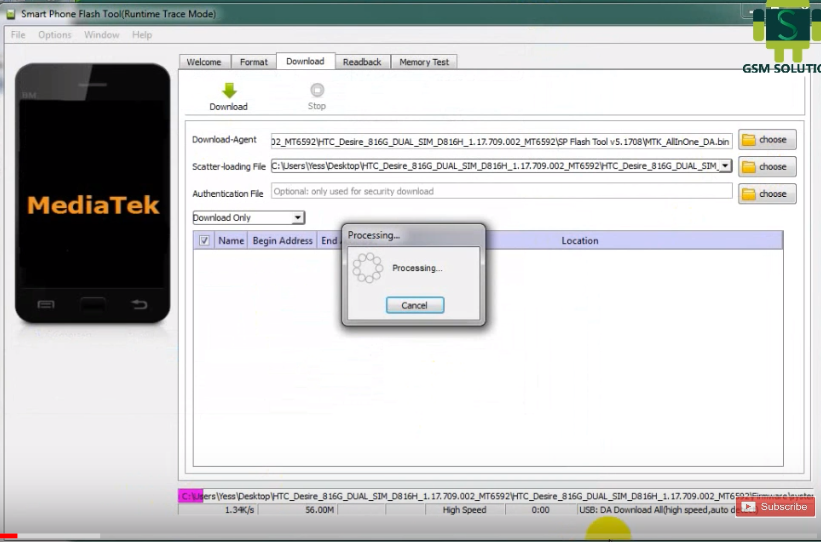Click the Begin Address column header
The width and height of the screenshot is (821, 542).
coord(282,240)
